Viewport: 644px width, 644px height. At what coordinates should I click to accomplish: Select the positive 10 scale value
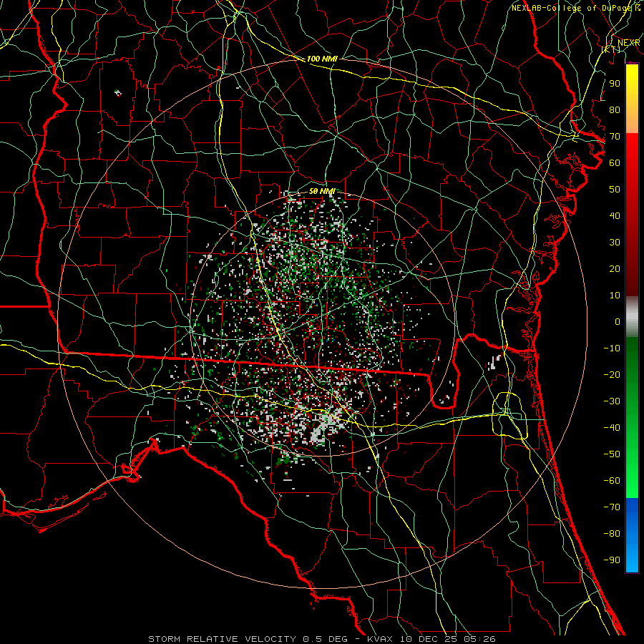pos(615,296)
